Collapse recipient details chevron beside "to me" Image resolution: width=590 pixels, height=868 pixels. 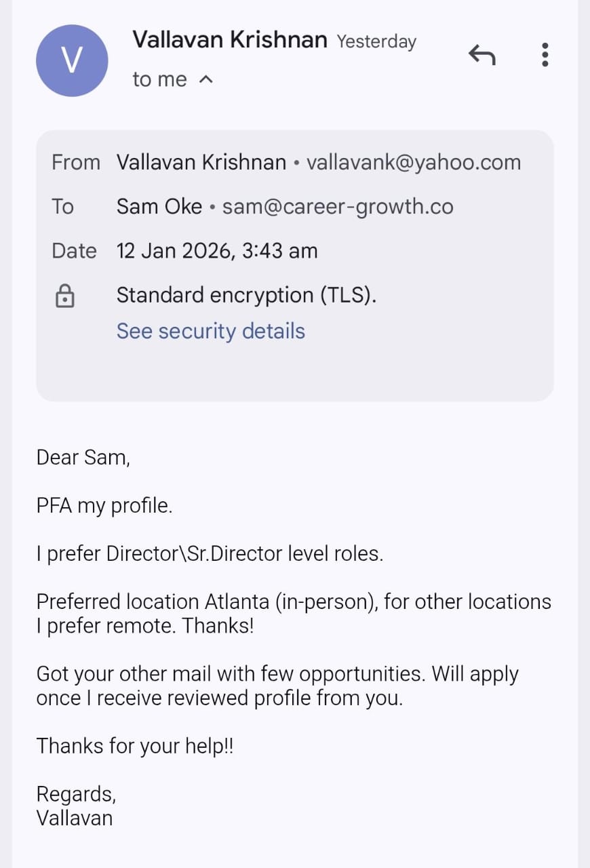[x=206, y=79]
